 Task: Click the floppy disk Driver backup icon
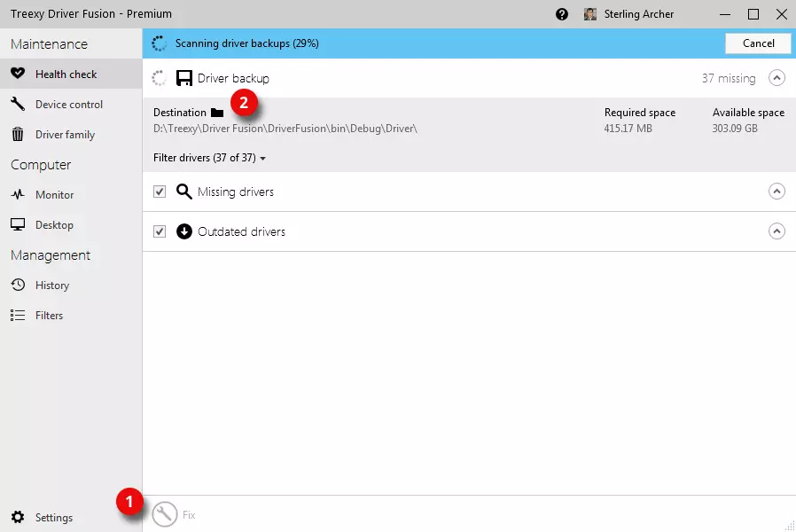184,78
